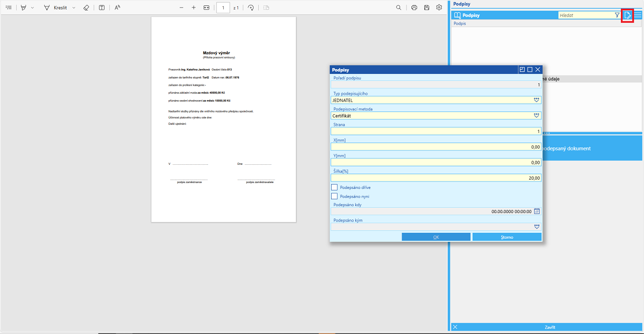Check the Podepsáno dříve checkbox
The image size is (644, 334).
tap(335, 187)
